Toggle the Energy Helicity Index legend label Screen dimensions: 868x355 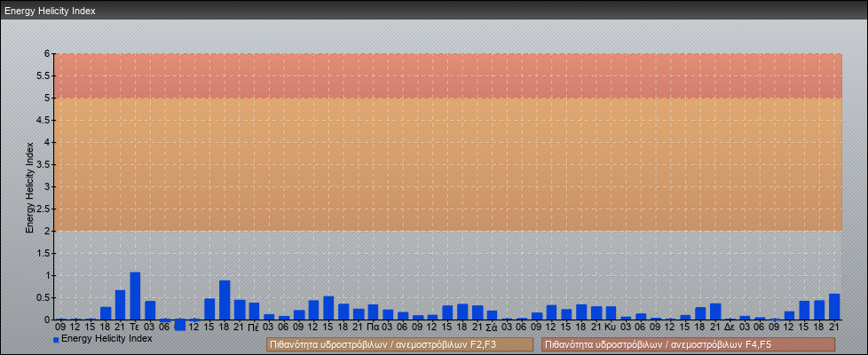tap(107, 338)
